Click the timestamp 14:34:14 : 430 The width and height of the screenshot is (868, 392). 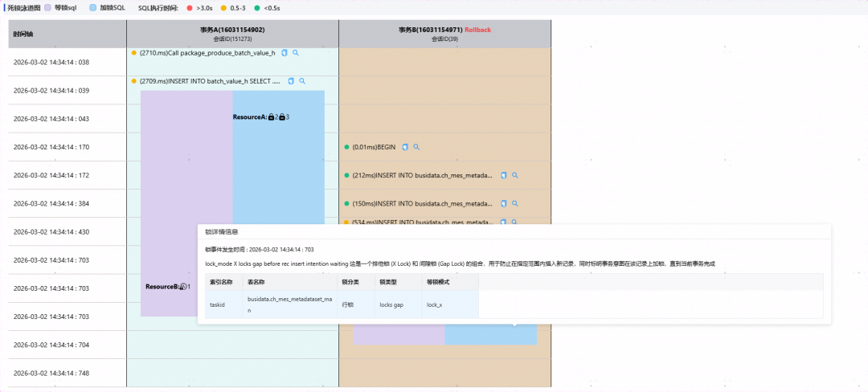click(51, 231)
